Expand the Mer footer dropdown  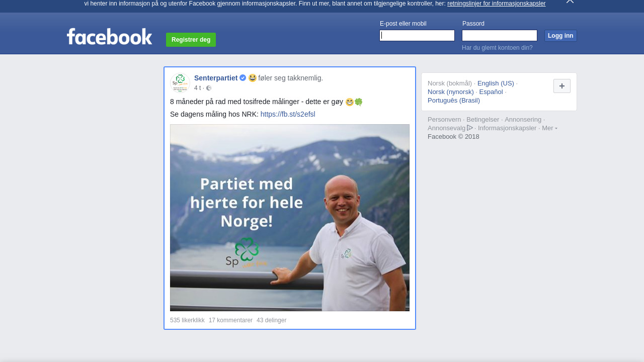[x=549, y=128]
